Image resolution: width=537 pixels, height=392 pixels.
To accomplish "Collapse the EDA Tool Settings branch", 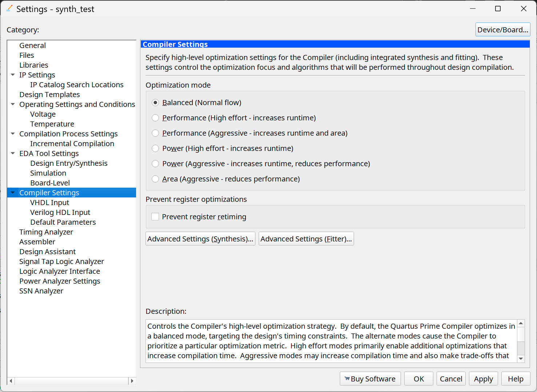I will point(13,153).
